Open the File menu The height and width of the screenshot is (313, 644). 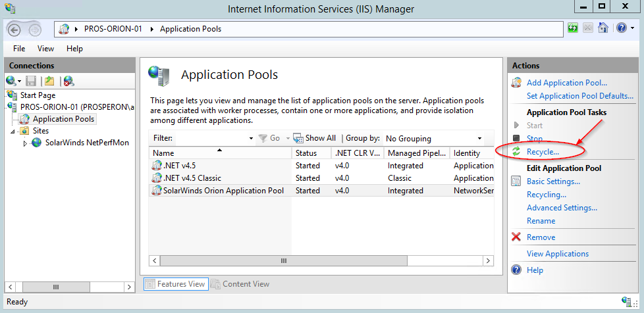pyautogui.click(x=19, y=49)
